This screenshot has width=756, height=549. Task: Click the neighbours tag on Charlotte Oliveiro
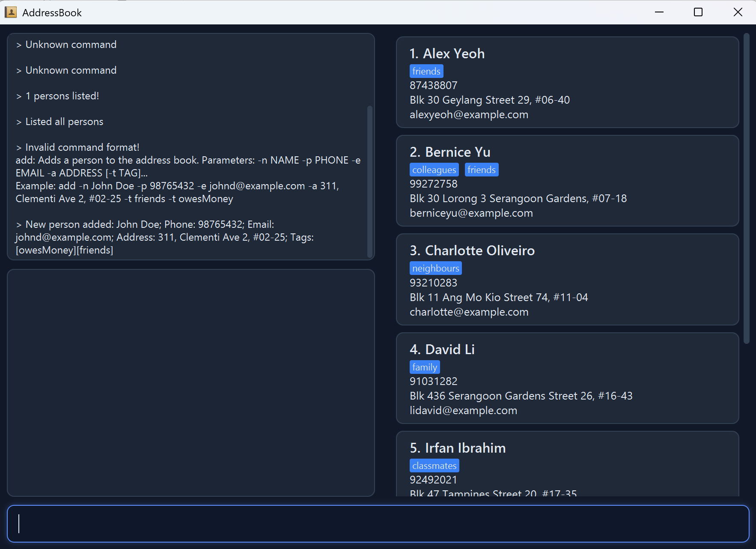(x=435, y=269)
